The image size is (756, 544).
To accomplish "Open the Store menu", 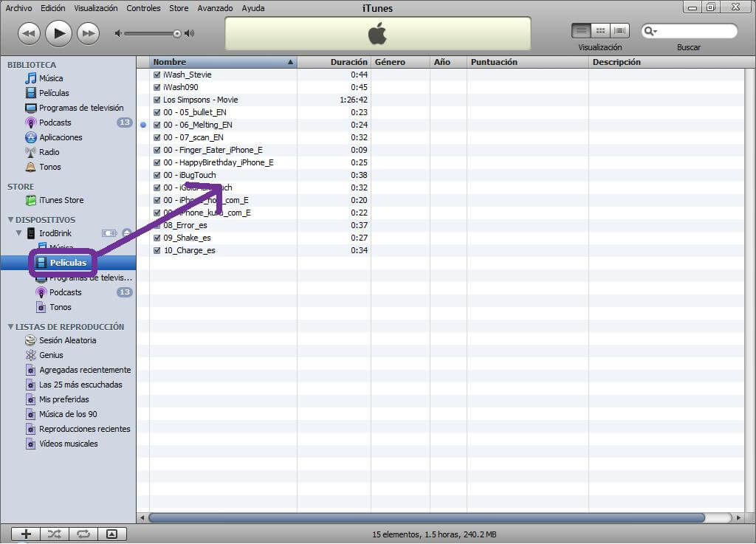I will [x=179, y=8].
